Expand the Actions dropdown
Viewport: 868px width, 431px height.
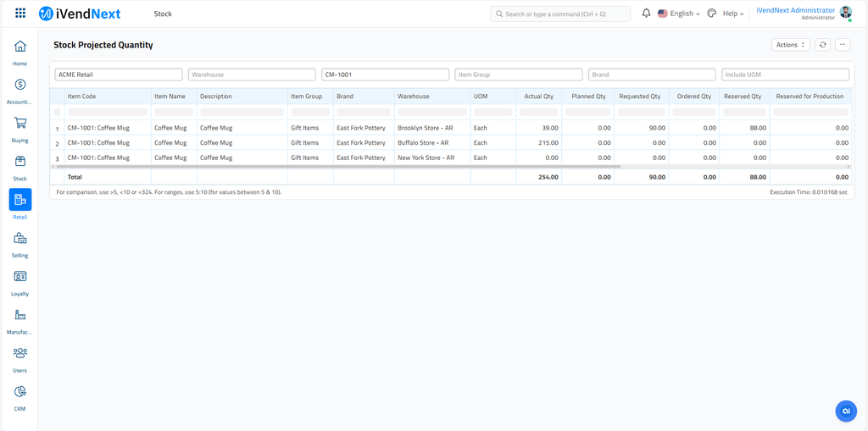[x=790, y=45]
